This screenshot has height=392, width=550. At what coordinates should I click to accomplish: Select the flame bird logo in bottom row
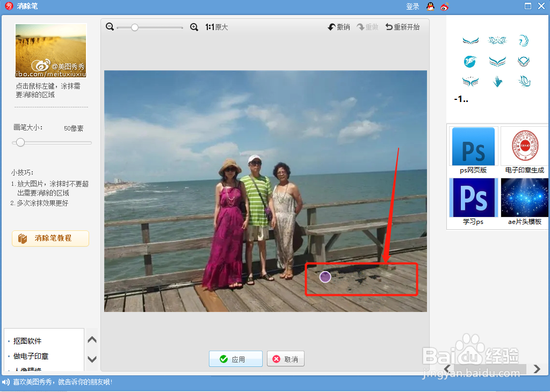[497, 82]
